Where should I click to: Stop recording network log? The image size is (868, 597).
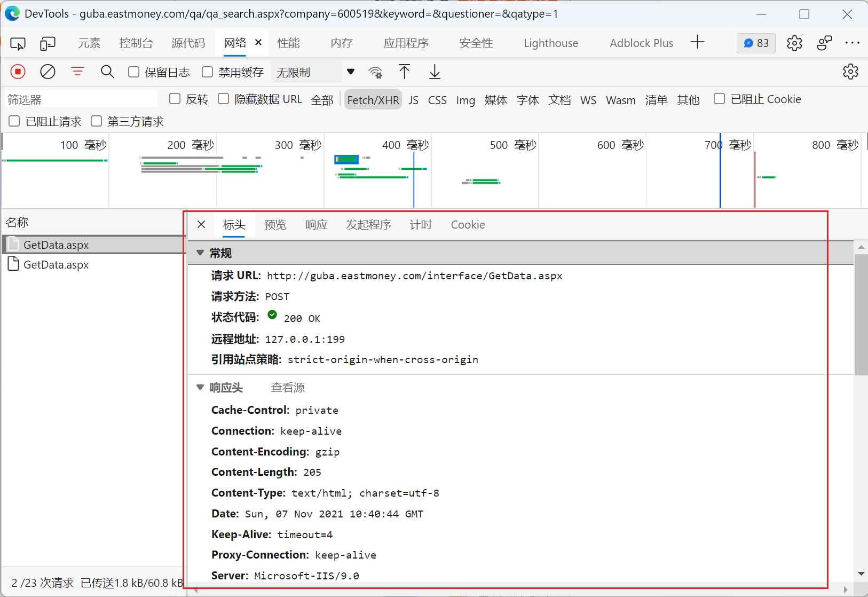coord(18,72)
